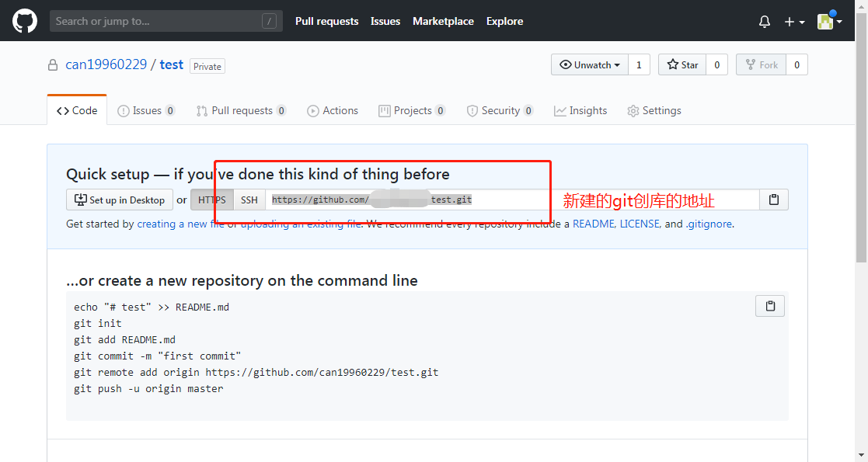View the watchers count of 1
This screenshot has width=868, height=462.
tap(639, 64)
